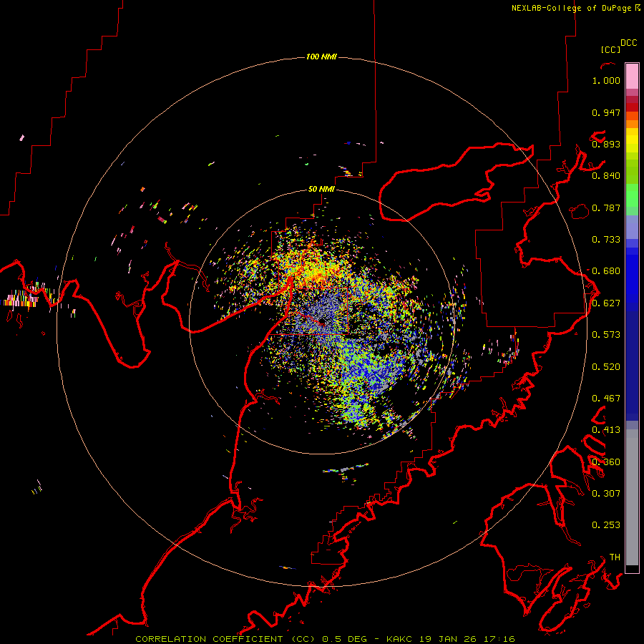Pick the pink swatch on the color bar

[x=632, y=76]
